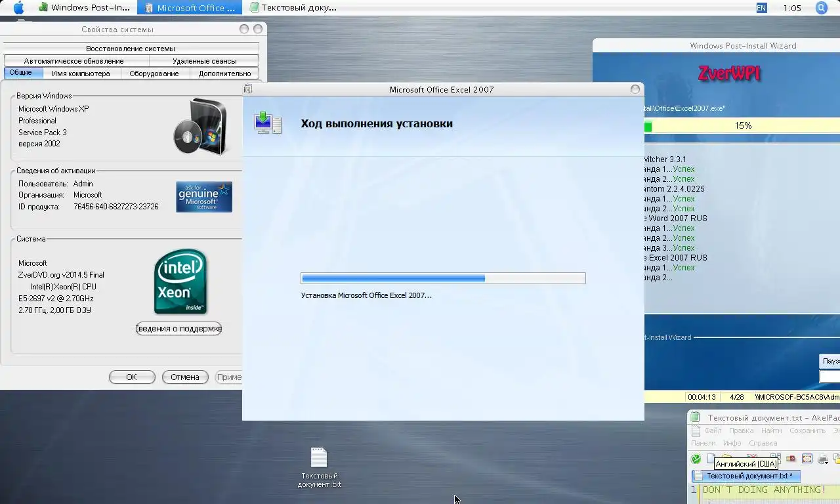Viewport: 840px width, 504px height.
Task: Click the ZverWPI logo
Action: point(729,73)
